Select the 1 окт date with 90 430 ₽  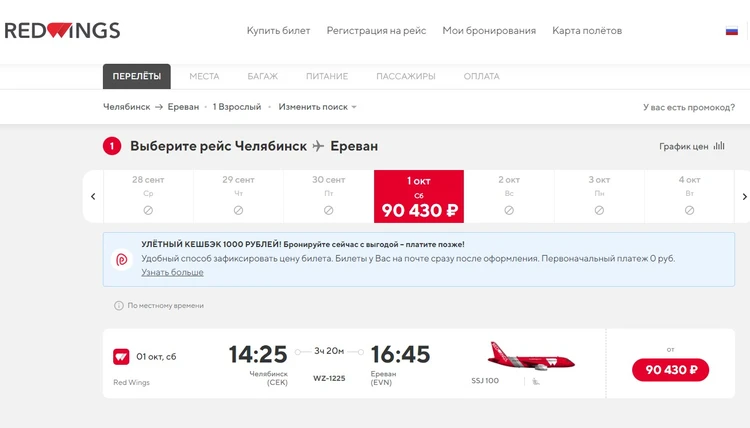click(419, 197)
